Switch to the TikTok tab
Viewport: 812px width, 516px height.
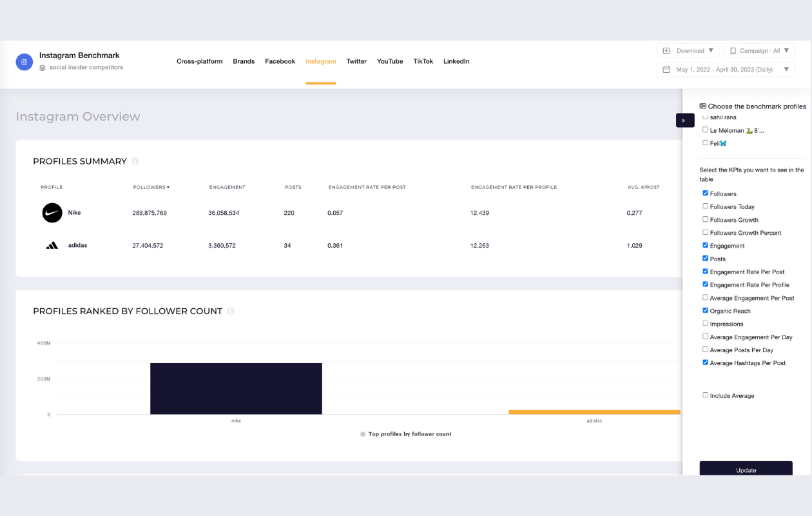click(423, 61)
